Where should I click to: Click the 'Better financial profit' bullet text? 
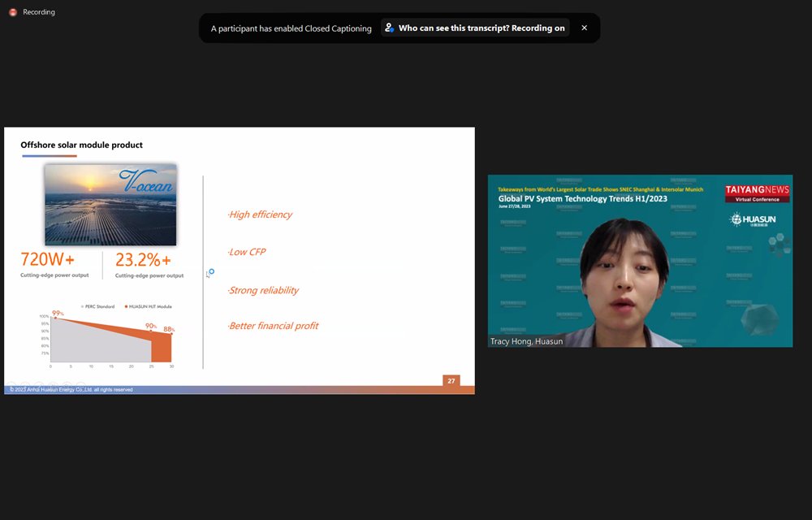coord(272,325)
